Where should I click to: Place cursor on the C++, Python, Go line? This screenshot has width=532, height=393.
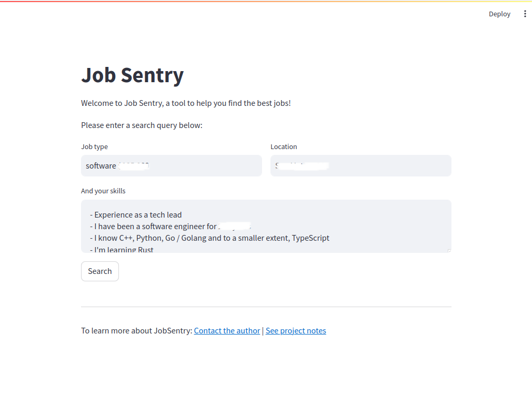(x=210, y=238)
